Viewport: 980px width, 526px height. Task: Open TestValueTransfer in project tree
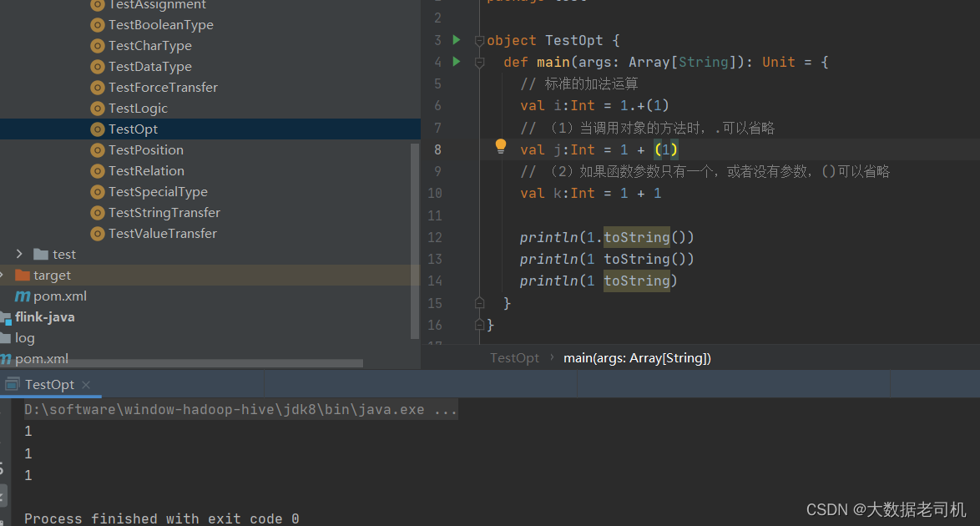pyautogui.click(x=163, y=233)
